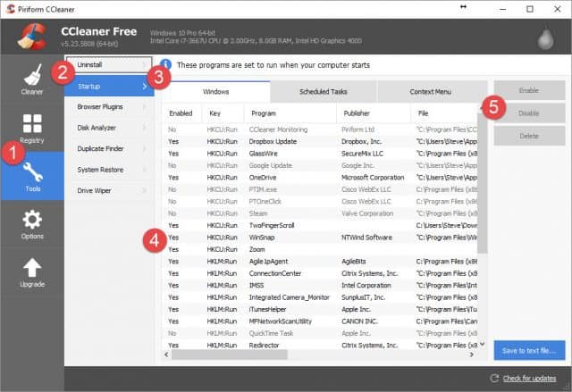The height and width of the screenshot is (392, 572).
Task: Click the vertical scrollbar thumb
Action: [x=483, y=183]
